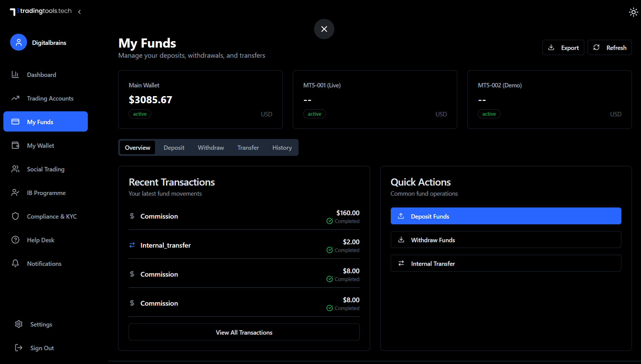Open My Wallet using its card icon
641x364 pixels.
click(16, 145)
